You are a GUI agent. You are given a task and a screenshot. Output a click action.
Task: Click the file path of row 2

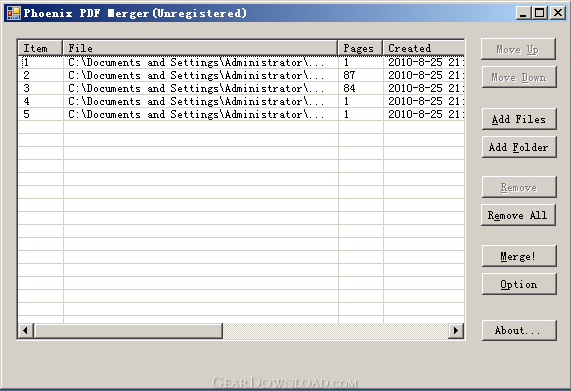pyautogui.click(x=196, y=75)
